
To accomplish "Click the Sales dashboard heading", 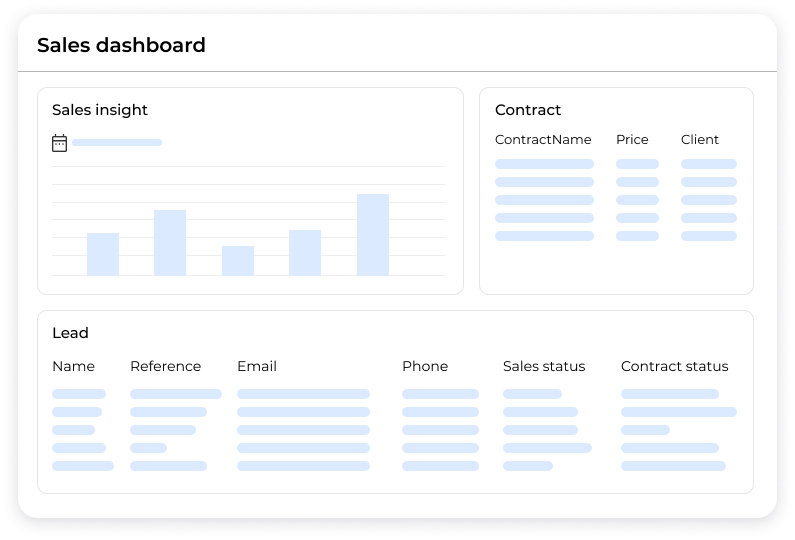I will tap(121, 45).
